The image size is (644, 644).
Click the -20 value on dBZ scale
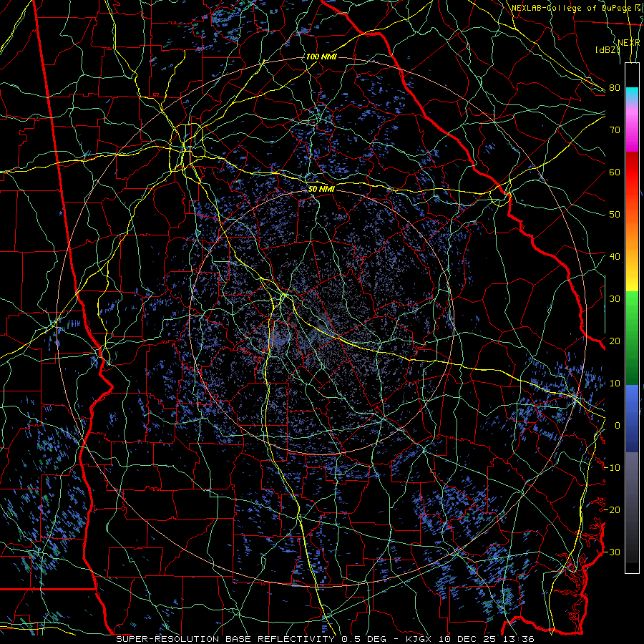[612, 510]
